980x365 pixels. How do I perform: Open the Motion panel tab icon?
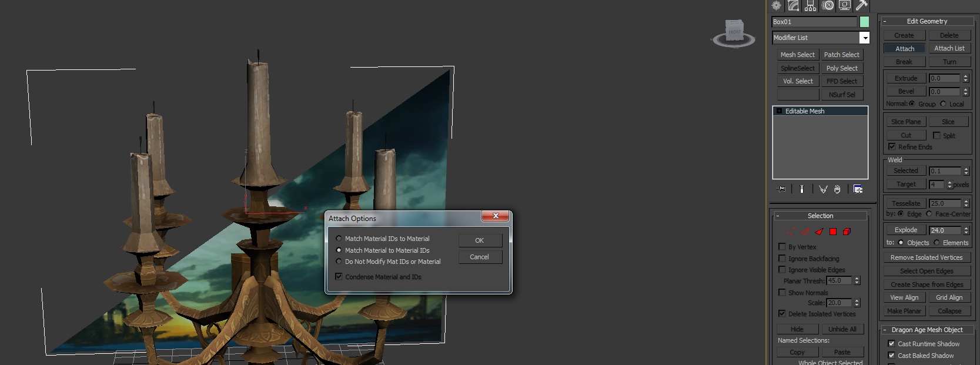pos(828,6)
